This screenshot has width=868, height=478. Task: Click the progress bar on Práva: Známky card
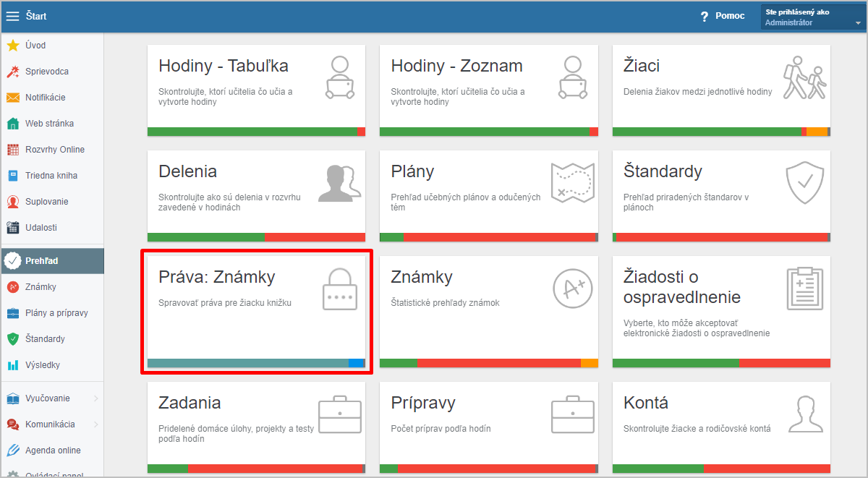(256, 363)
